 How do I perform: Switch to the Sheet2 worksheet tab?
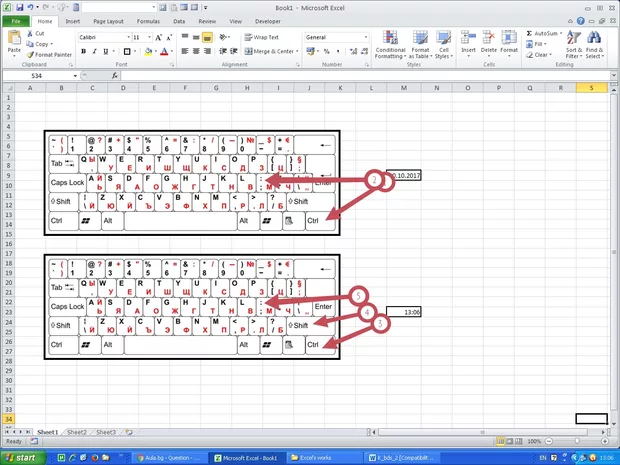coord(76,432)
